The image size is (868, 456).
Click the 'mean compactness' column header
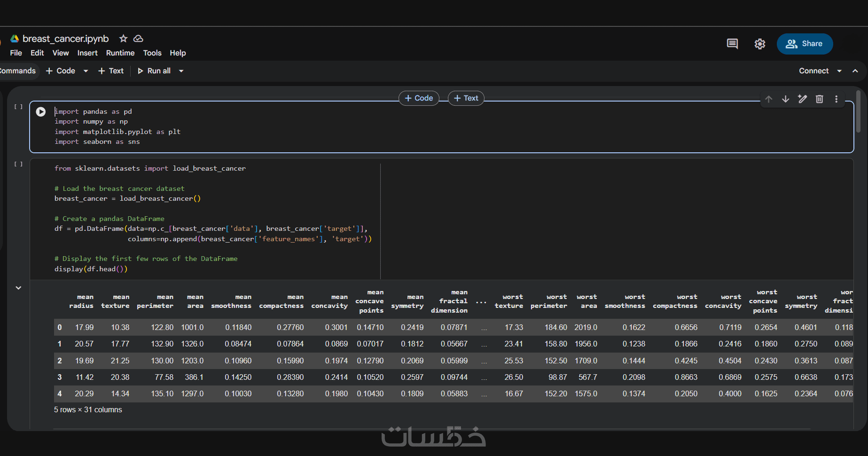(282, 301)
